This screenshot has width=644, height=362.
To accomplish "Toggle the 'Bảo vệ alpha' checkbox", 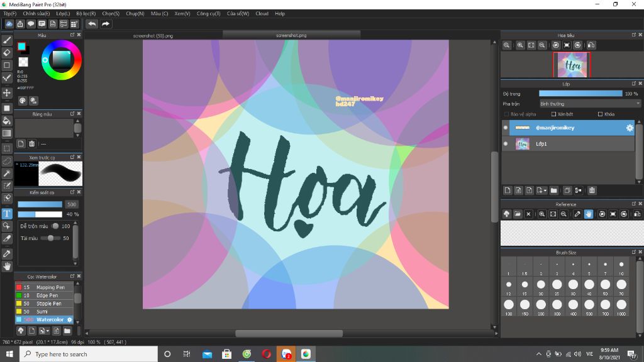I will pos(506,114).
